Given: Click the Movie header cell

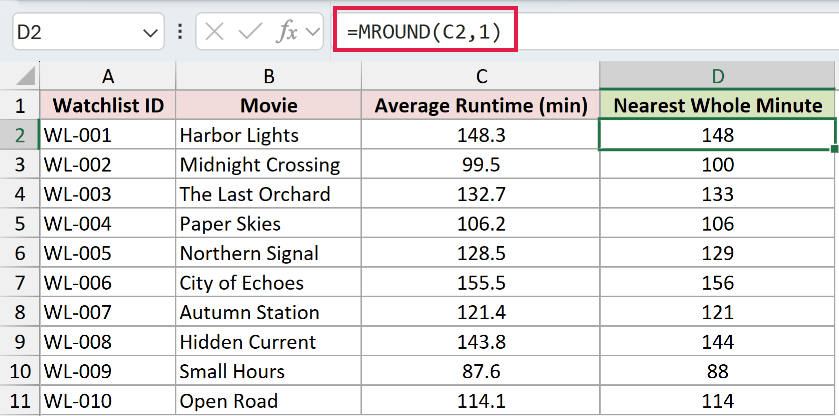Looking at the screenshot, I should (269, 105).
